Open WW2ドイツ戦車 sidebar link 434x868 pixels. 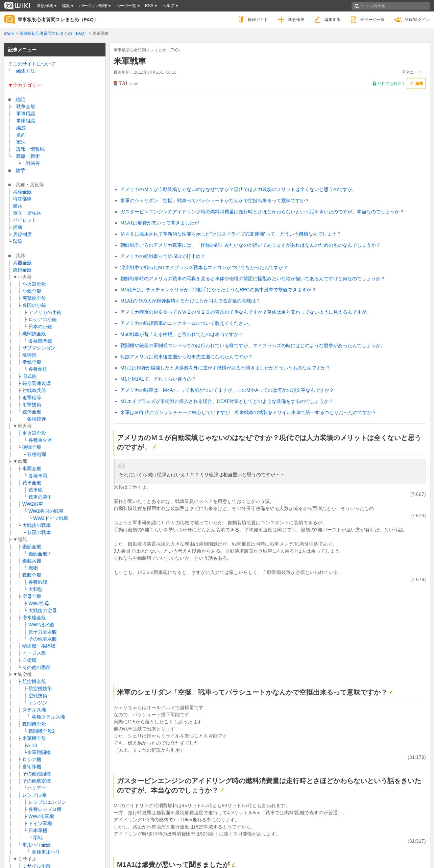point(50,518)
